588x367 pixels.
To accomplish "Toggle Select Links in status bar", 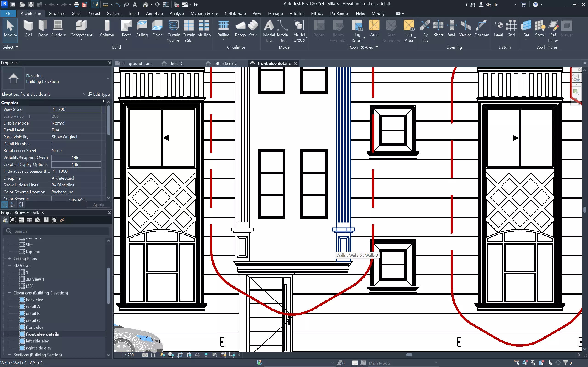I will click(x=517, y=363).
